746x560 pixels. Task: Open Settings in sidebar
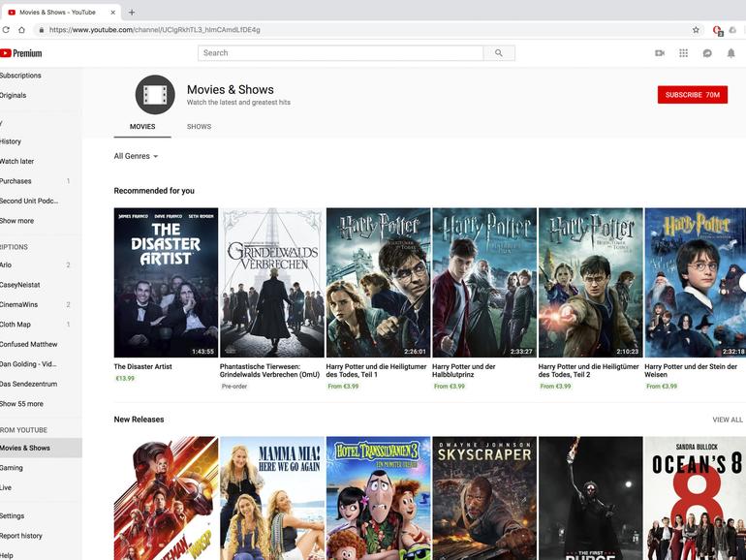click(13, 515)
